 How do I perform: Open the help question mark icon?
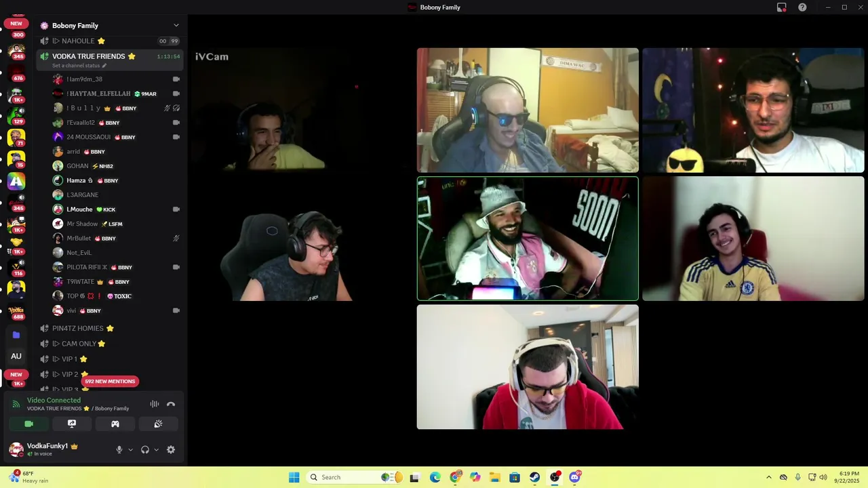click(x=802, y=7)
